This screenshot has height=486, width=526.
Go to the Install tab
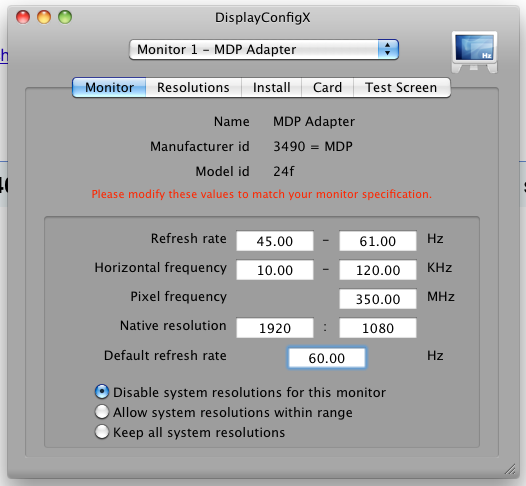coord(271,88)
